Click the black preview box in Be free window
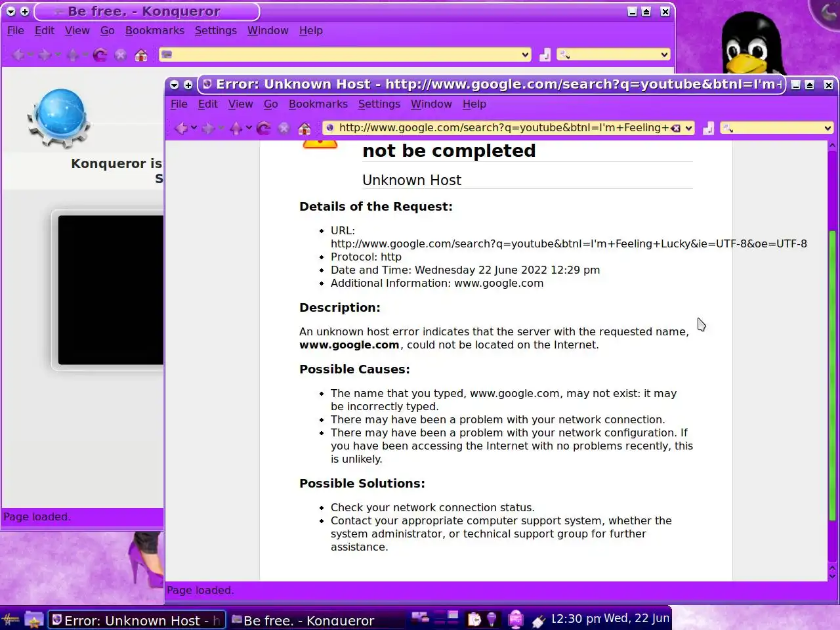The width and height of the screenshot is (840, 630). point(110,290)
